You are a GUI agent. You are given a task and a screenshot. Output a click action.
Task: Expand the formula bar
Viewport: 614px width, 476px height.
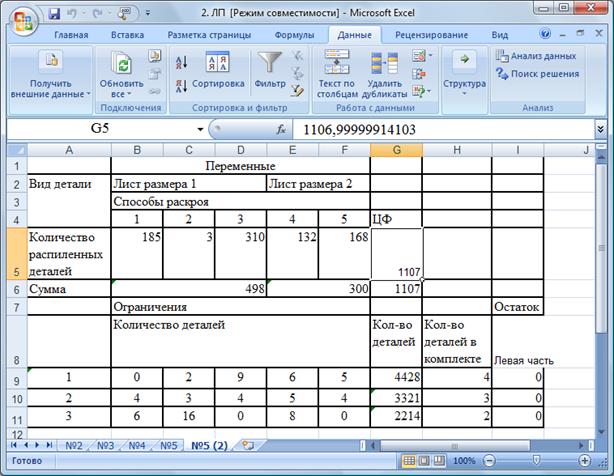coord(600,129)
